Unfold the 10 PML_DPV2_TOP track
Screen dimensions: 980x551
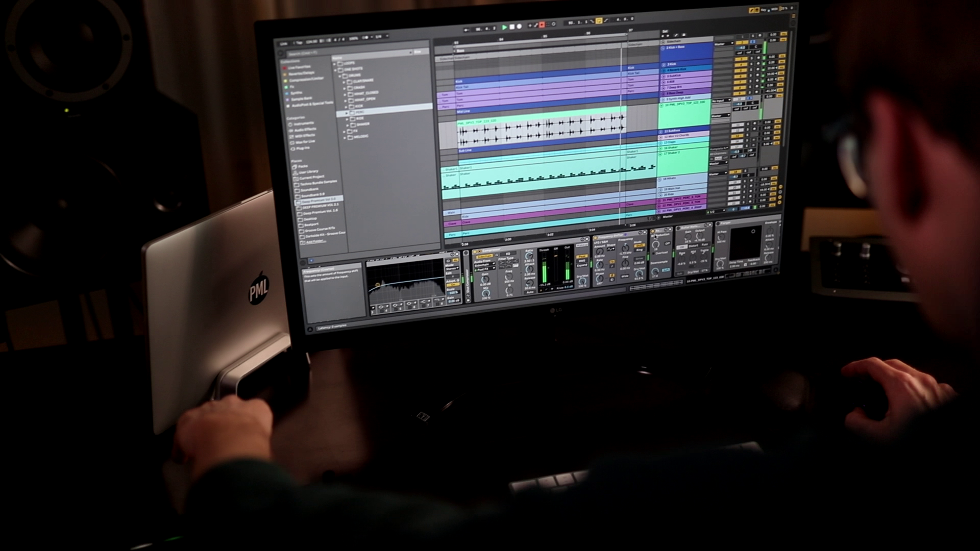pos(661,106)
